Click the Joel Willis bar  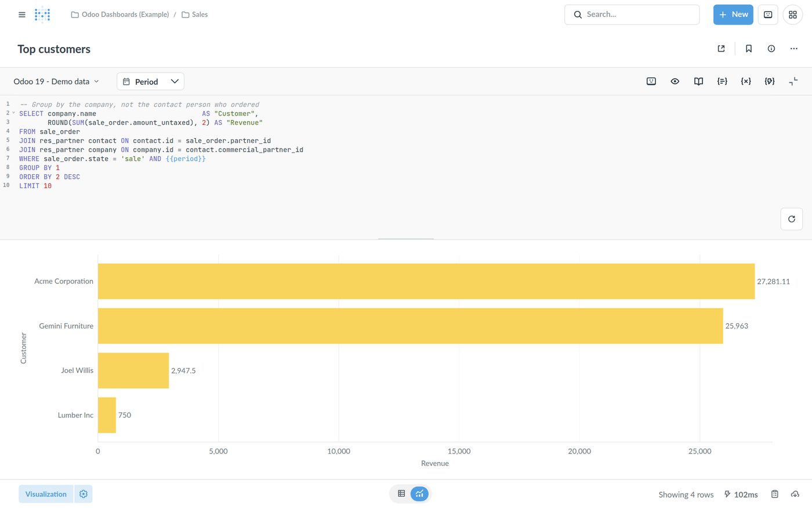[133, 370]
